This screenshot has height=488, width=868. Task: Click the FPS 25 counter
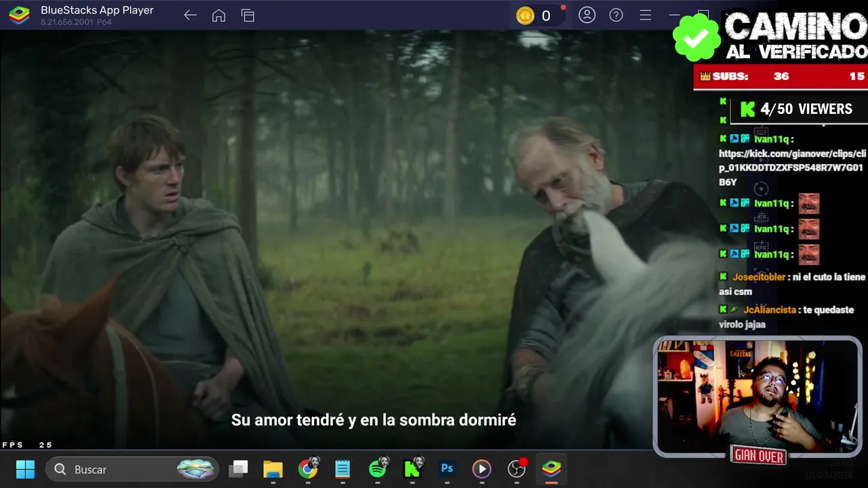click(27, 445)
